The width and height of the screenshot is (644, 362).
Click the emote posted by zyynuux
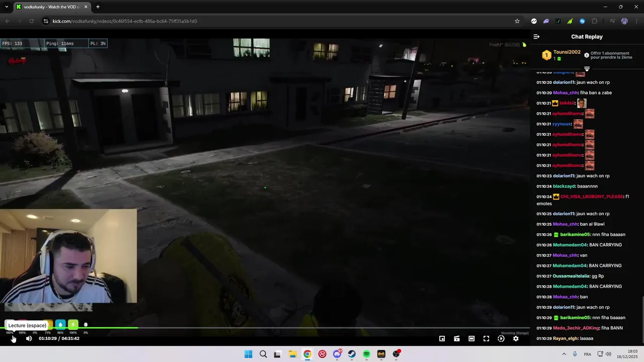[578, 124]
